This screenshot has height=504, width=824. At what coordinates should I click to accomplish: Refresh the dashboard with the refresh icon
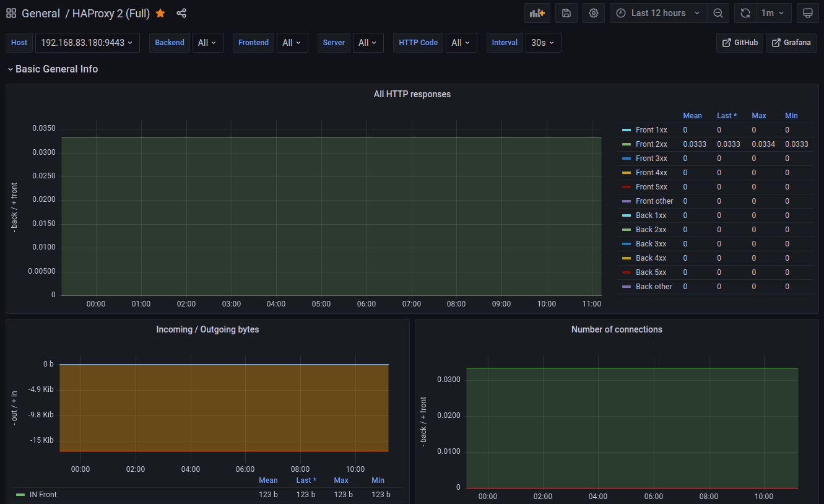[x=745, y=12]
